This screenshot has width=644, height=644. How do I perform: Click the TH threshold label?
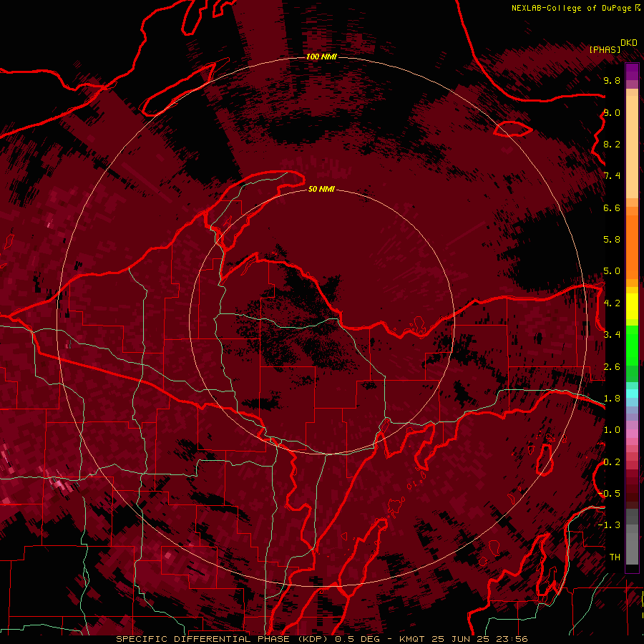(615, 557)
